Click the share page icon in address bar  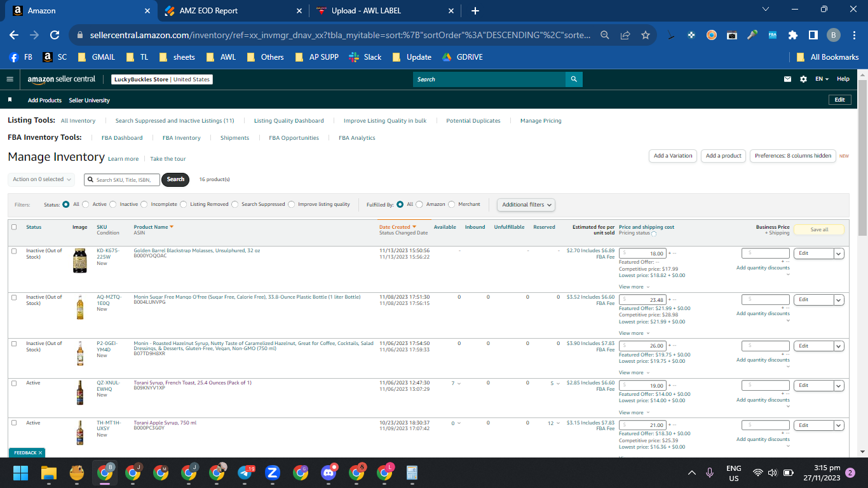[625, 36]
